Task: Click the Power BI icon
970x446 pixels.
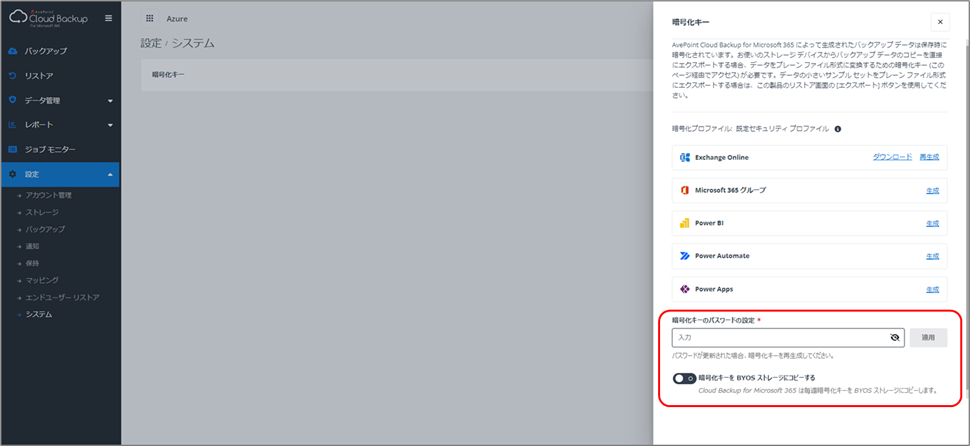Action: click(x=685, y=223)
